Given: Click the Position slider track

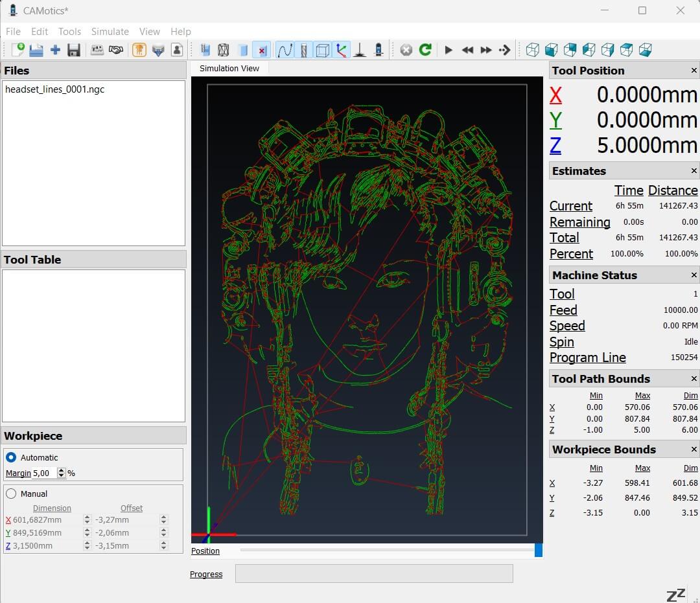Looking at the screenshot, I should 386,551.
